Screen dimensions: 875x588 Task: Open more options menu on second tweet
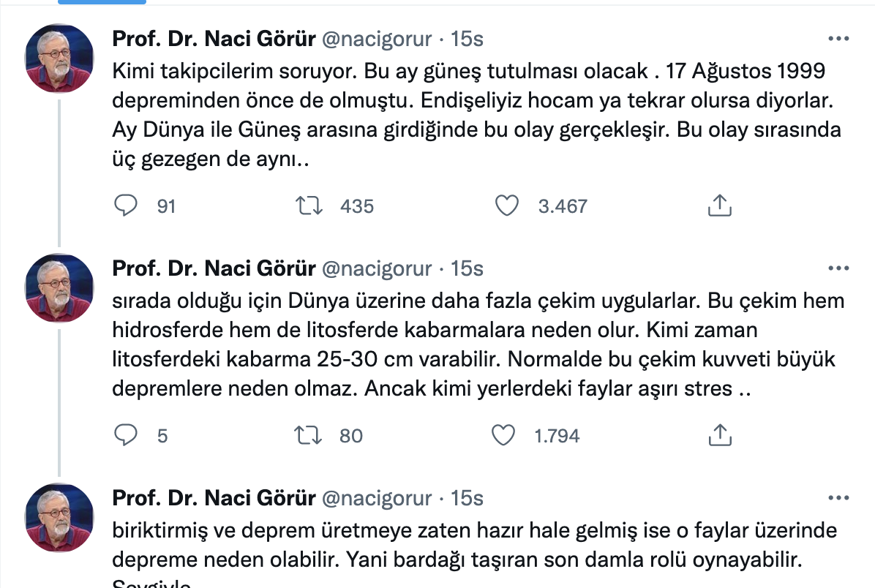pyautogui.click(x=838, y=268)
